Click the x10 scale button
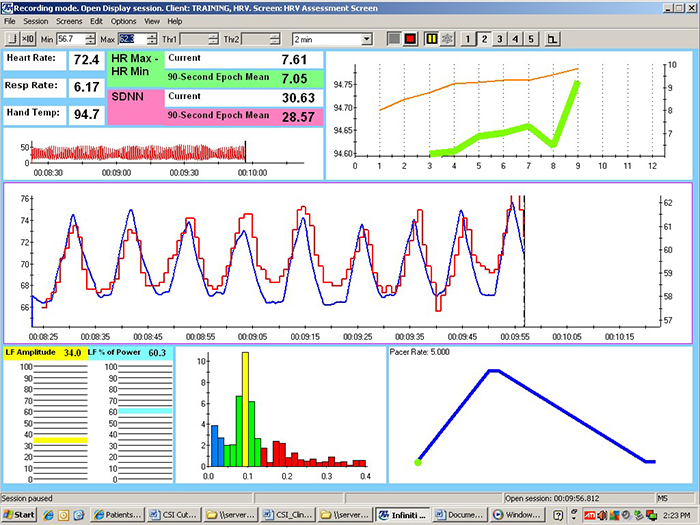Screen dimensions: 700x525 28,39
